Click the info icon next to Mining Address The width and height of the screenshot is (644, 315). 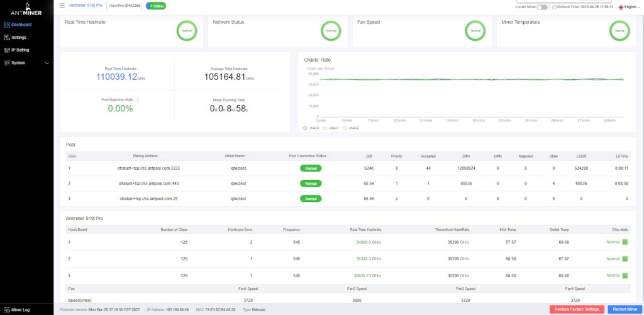162,157
